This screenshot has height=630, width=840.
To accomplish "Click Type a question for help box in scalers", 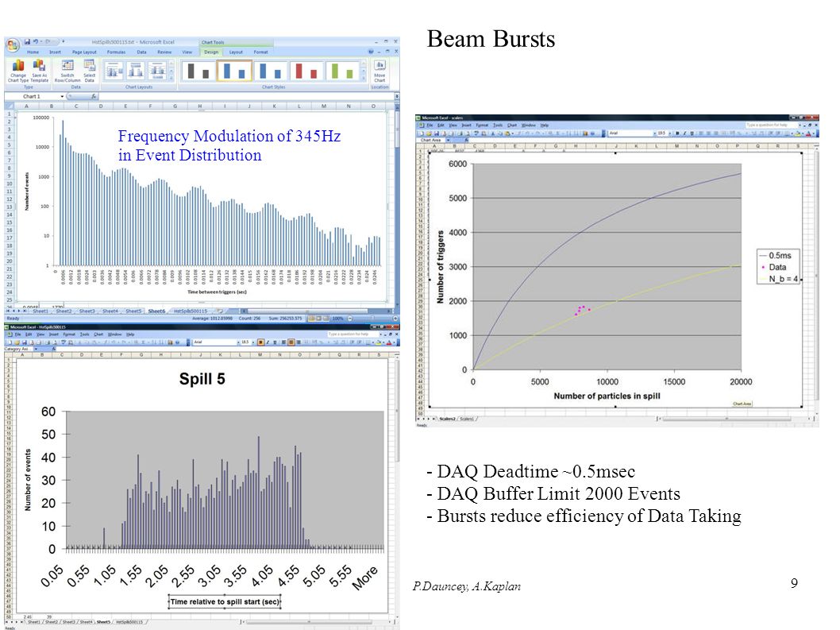I will pyautogui.click(x=770, y=125).
